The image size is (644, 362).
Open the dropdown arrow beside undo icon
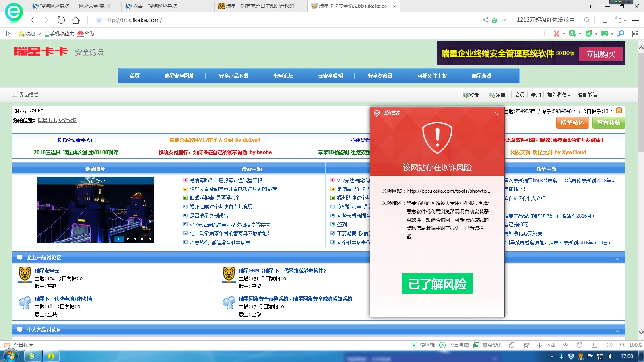click(x=625, y=20)
